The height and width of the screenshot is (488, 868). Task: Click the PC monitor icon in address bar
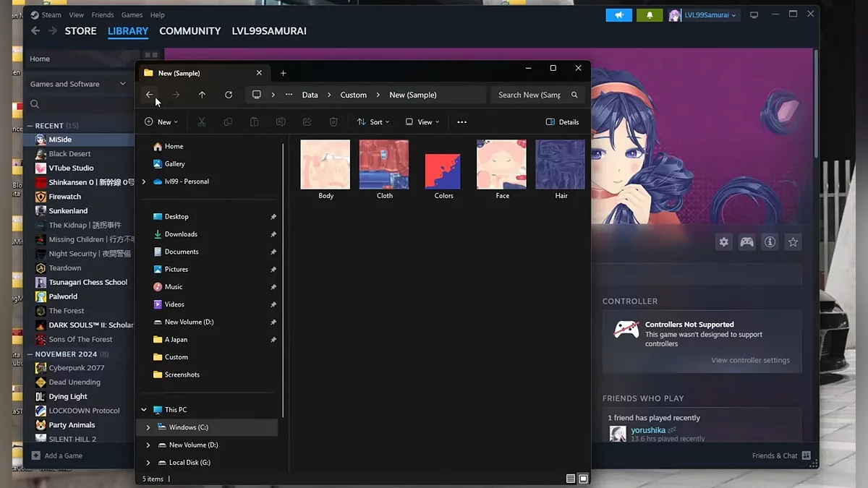click(256, 95)
